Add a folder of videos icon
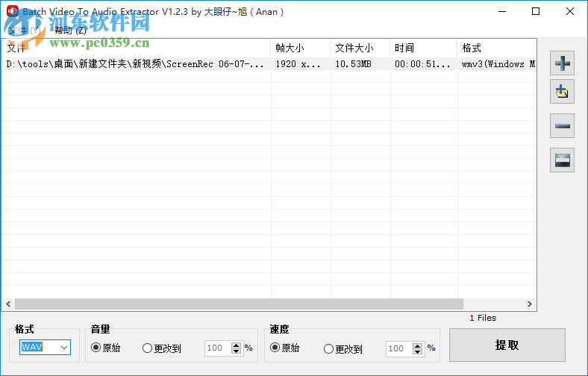Image resolution: width=588 pixels, height=376 pixels. point(562,92)
